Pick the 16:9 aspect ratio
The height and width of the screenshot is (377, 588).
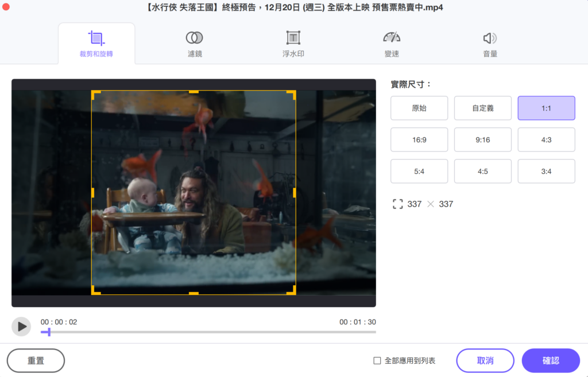[419, 140]
